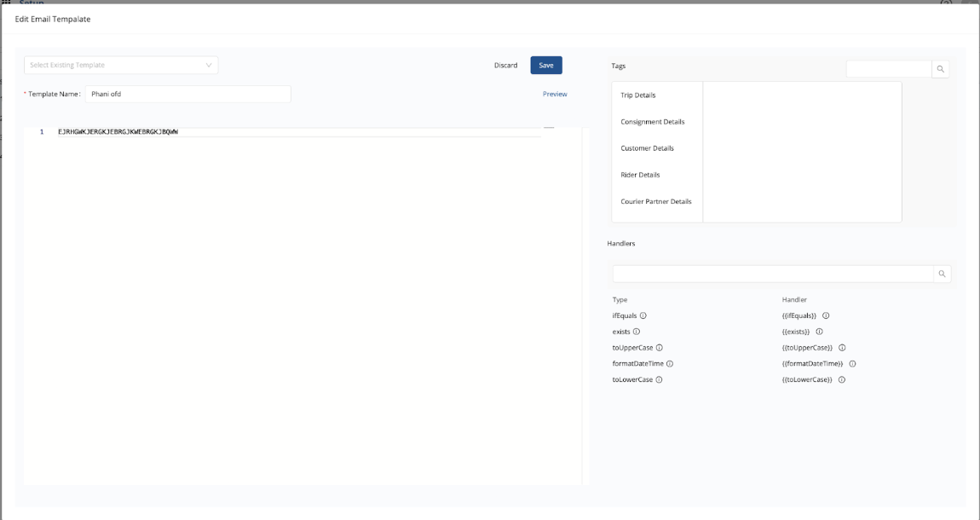This screenshot has height=520, width=980.
Task: Open Courier Partner Details tag category
Action: pos(656,202)
